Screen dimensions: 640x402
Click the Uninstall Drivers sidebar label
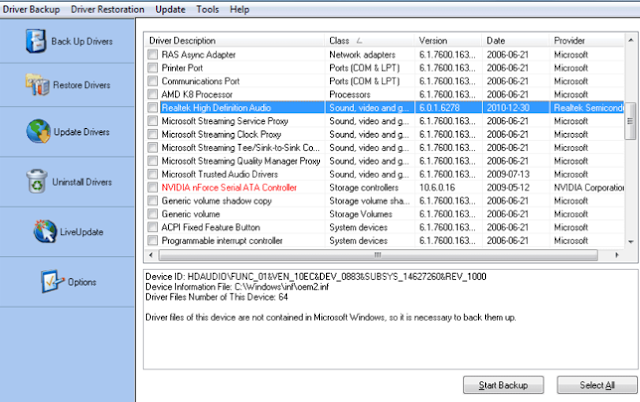(82, 182)
